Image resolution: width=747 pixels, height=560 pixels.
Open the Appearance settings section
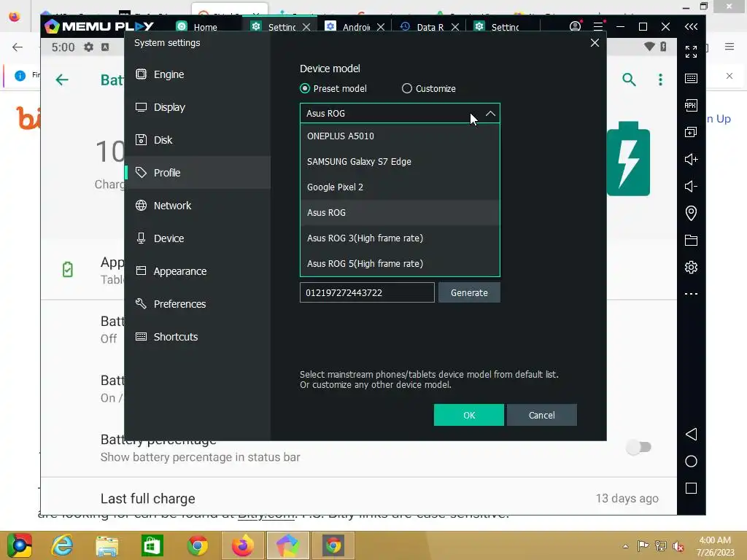click(x=197, y=271)
